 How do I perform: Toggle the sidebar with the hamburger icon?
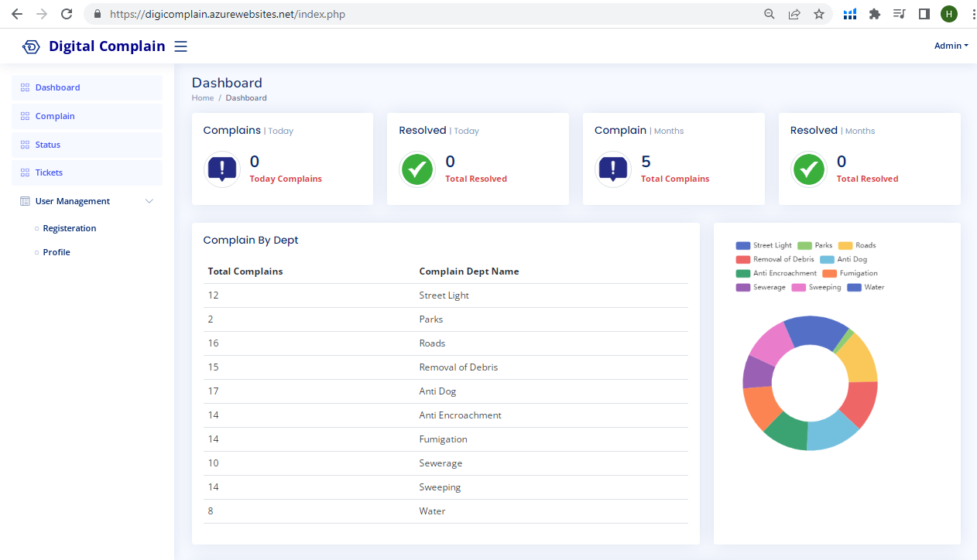coord(180,46)
